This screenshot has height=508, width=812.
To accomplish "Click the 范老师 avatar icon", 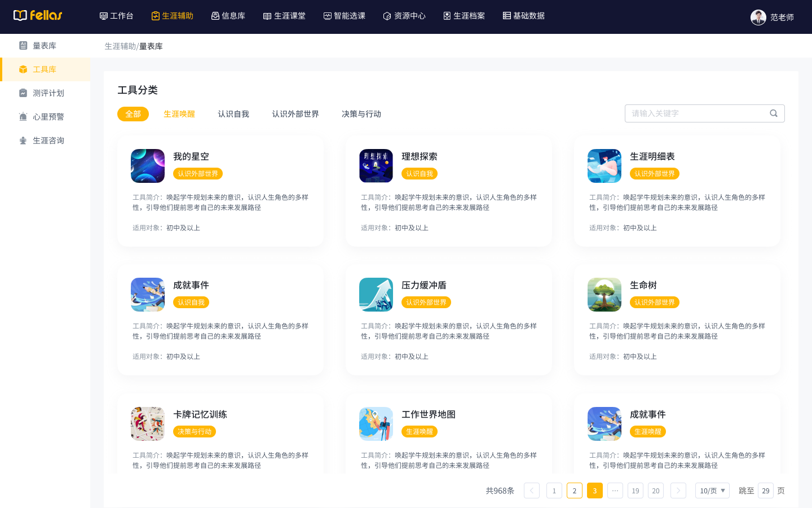I will [x=757, y=17].
